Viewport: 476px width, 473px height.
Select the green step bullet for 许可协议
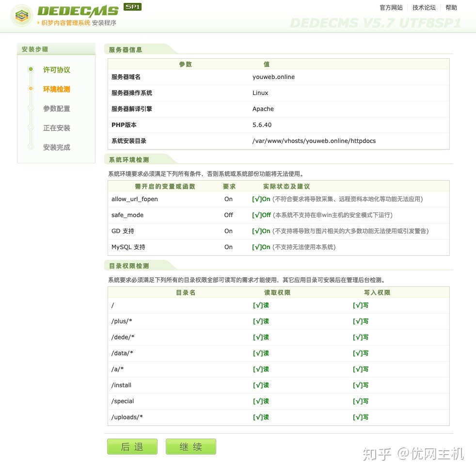click(x=31, y=70)
